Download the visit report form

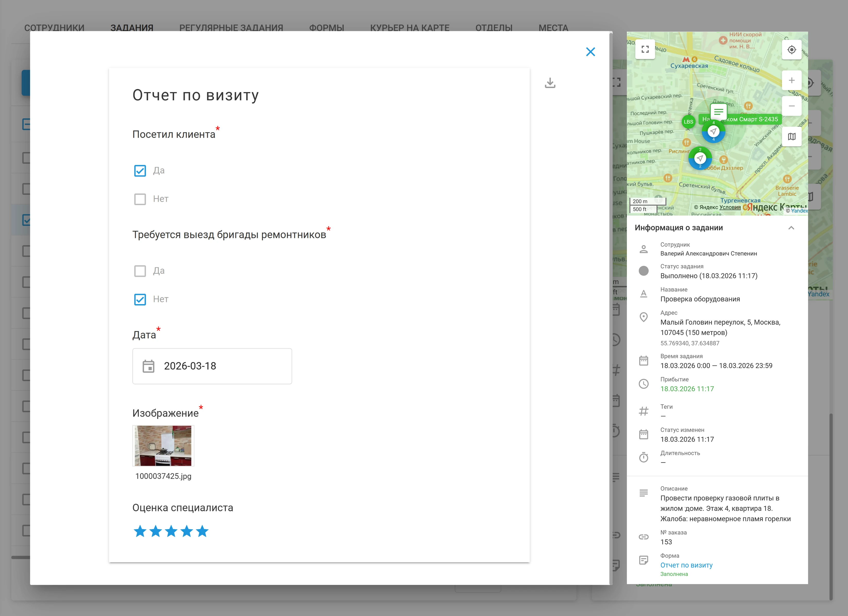(x=550, y=83)
